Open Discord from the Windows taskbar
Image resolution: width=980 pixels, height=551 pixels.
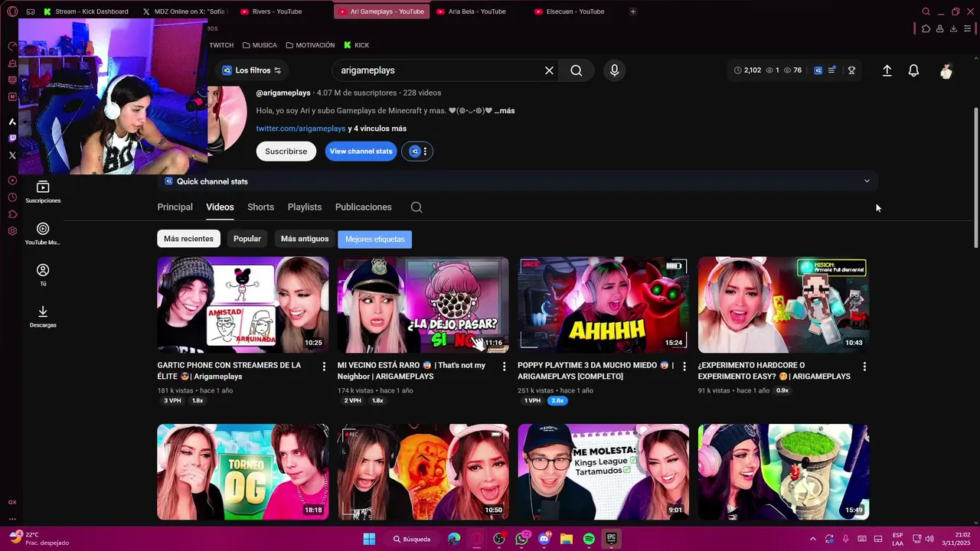pos(544,539)
